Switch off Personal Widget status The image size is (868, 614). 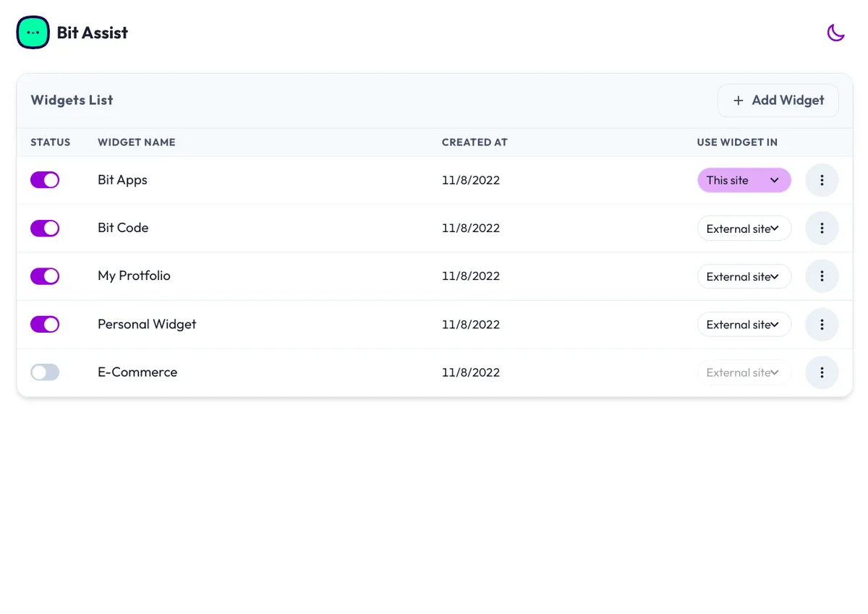click(x=45, y=324)
